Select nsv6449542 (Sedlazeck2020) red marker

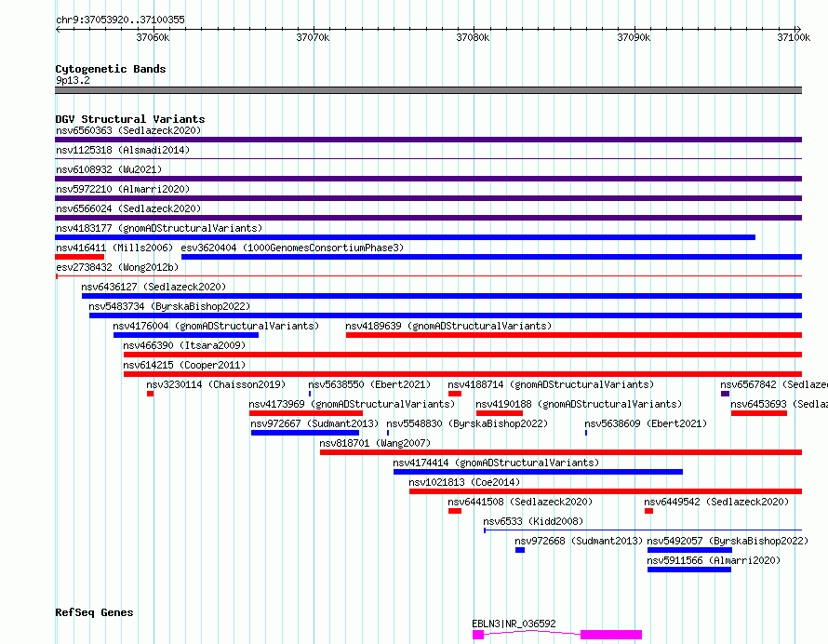tap(649, 511)
